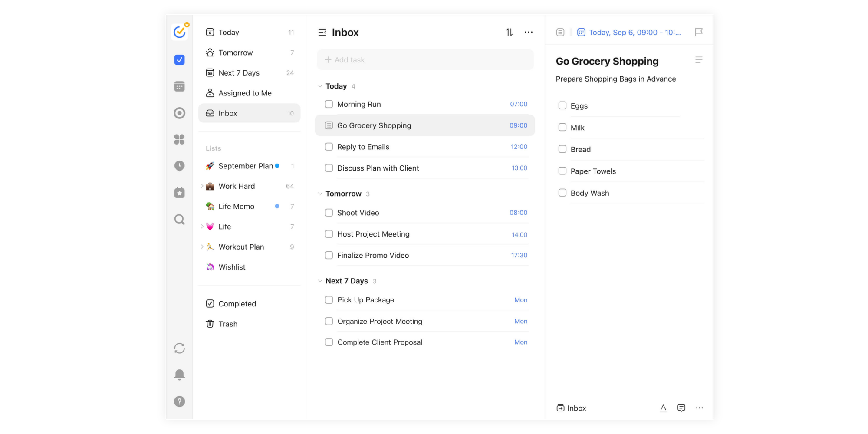Select the Finalize Promo Video task row

[x=425, y=255]
